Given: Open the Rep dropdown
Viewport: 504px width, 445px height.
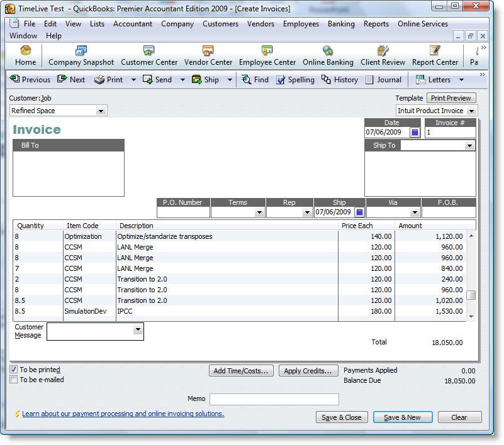Looking at the screenshot, I should (x=307, y=212).
